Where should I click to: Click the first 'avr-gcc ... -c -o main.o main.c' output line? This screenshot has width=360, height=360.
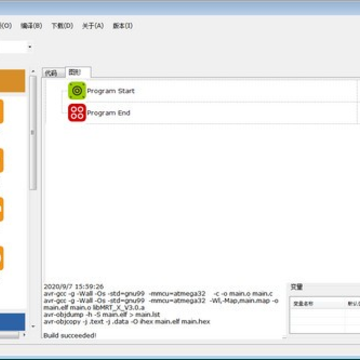click(158, 294)
